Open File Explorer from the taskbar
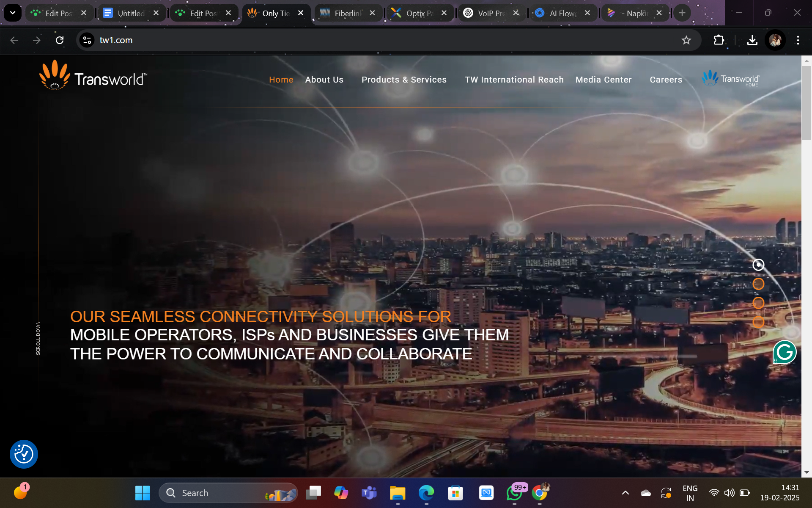This screenshot has width=812, height=508. coord(398,493)
